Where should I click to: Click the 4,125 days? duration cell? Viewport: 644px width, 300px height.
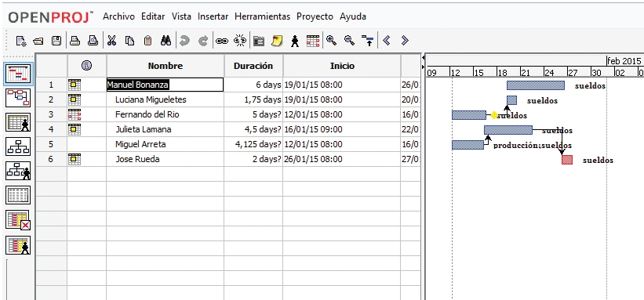[253, 144]
